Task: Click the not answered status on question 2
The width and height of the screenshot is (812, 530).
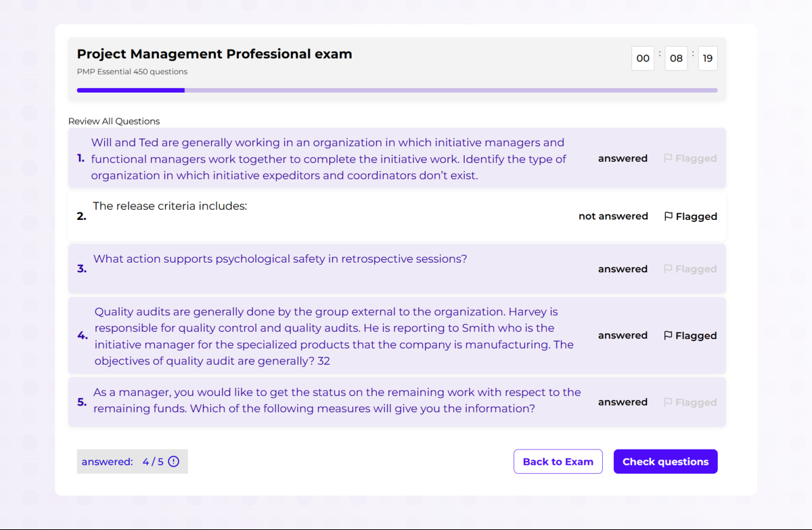Action: tap(613, 216)
